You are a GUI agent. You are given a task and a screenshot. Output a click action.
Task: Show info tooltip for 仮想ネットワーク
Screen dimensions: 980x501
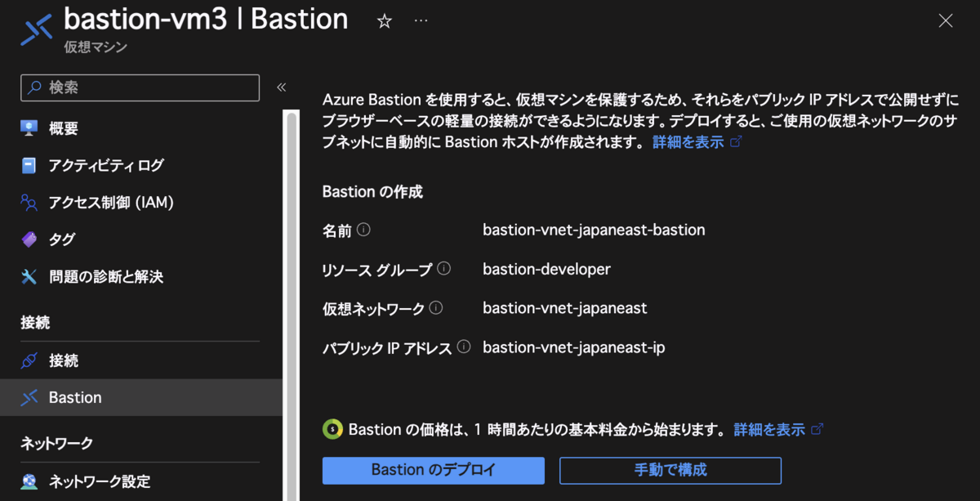pyautogui.click(x=436, y=308)
